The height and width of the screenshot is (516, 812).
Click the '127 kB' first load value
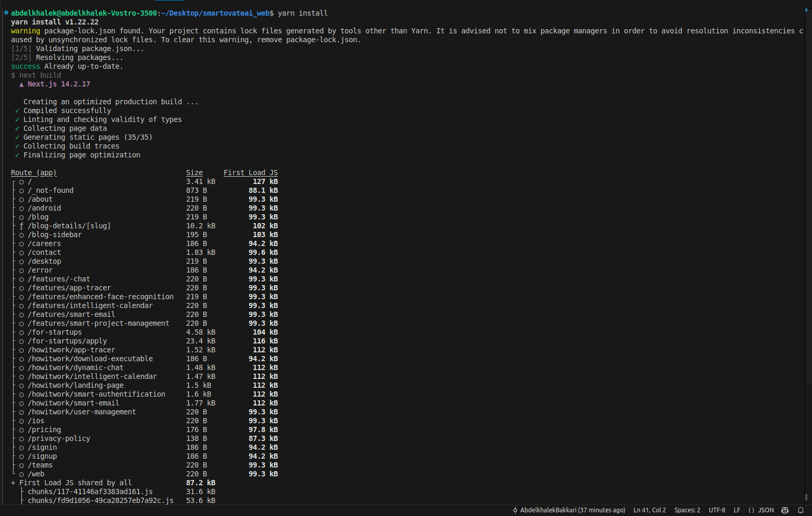(x=265, y=181)
